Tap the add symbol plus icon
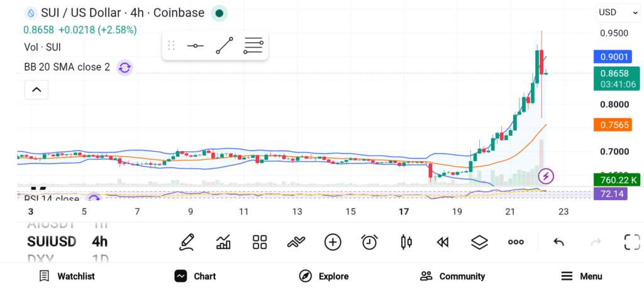Image resolution: width=644 pixels, height=290 pixels. coord(333,242)
